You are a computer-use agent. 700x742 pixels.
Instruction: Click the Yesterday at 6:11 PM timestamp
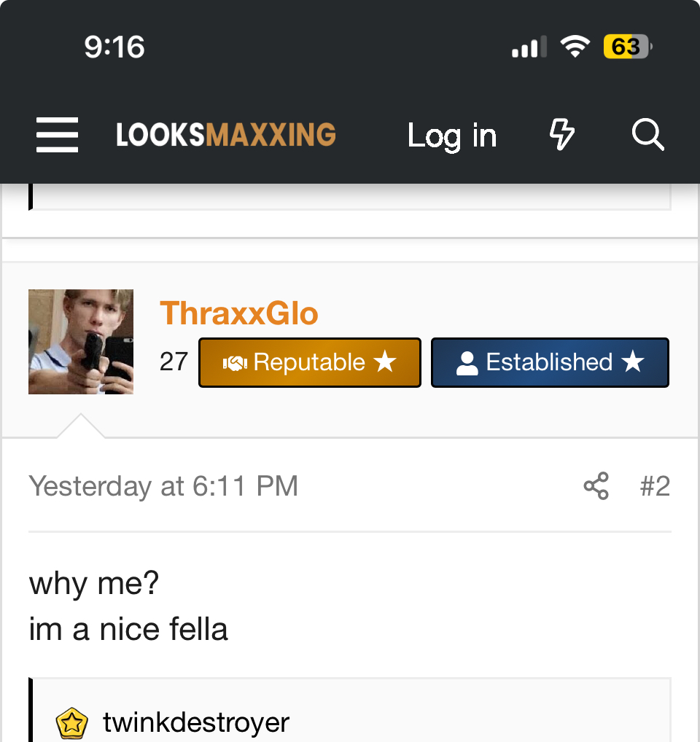click(163, 486)
